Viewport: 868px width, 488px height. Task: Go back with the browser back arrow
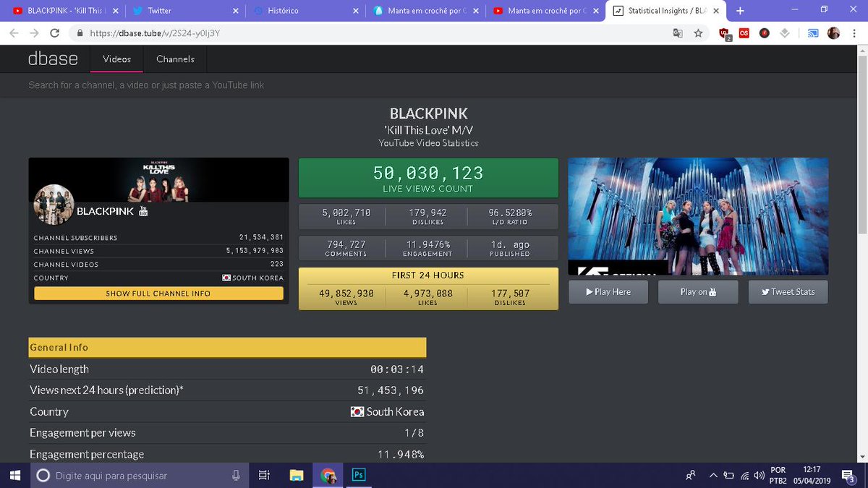pos(14,33)
